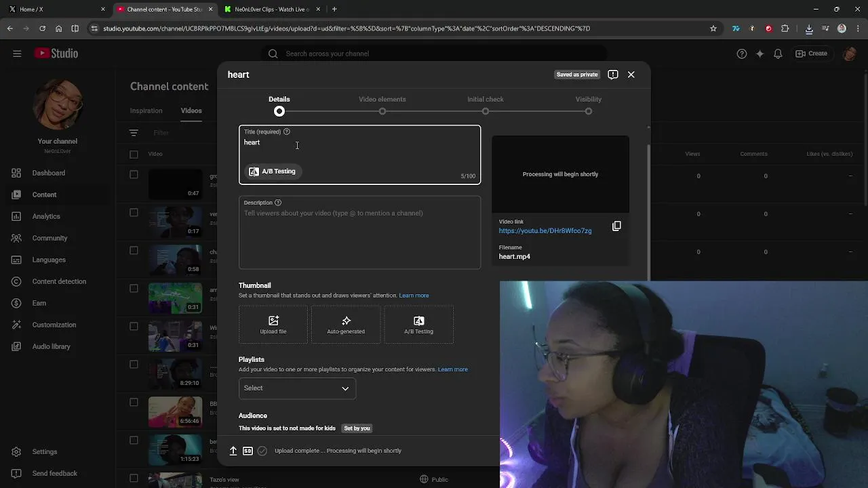
Task: Open Content in the sidebar
Action: tap(58, 195)
